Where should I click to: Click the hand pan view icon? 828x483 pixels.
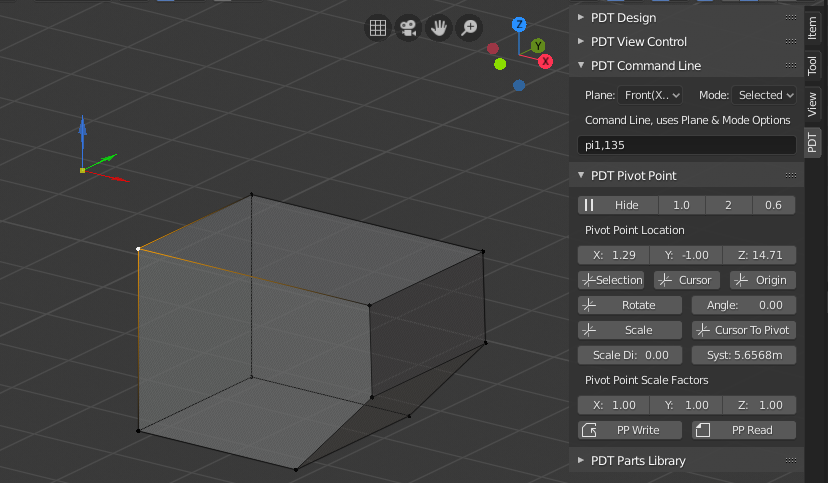point(438,28)
